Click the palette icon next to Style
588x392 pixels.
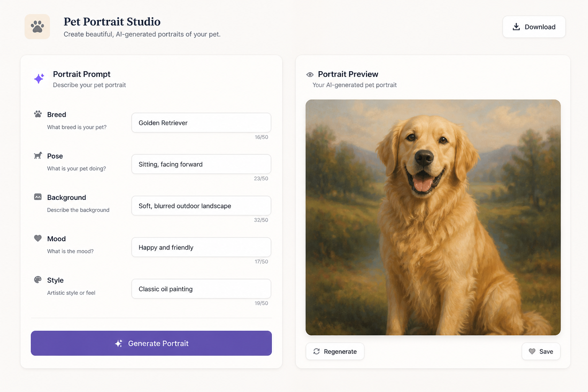[38, 279]
